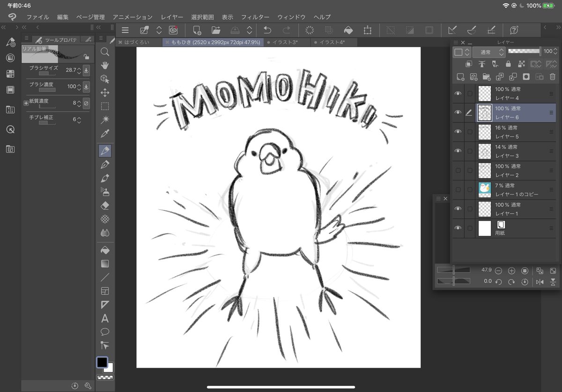Select the Gradient tool

pyautogui.click(x=105, y=263)
